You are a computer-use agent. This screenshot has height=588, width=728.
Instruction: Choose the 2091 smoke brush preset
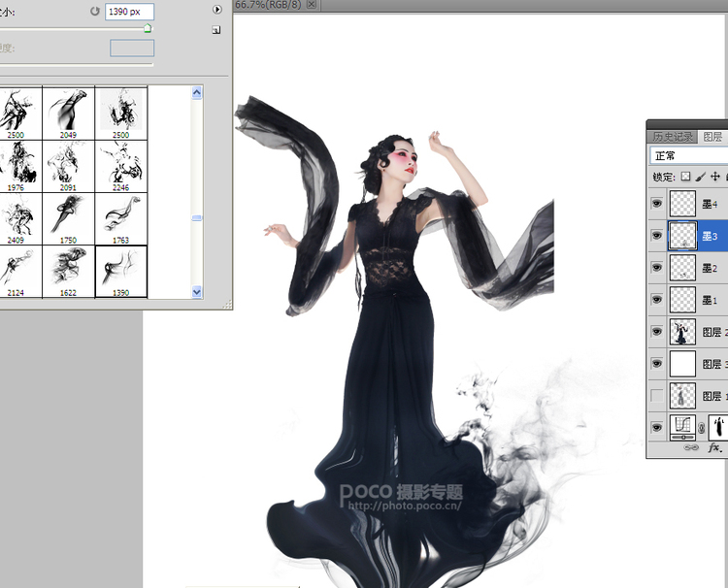coord(68,166)
